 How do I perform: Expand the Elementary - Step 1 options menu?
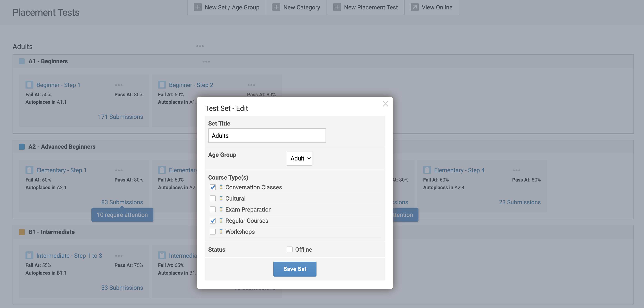[119, 170]
